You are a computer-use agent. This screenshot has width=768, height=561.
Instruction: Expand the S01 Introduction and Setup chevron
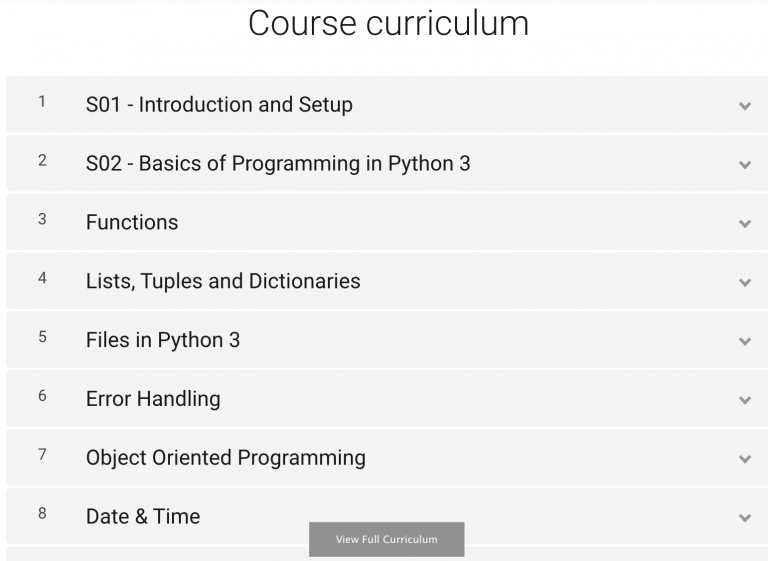click(x=745, y=106)
